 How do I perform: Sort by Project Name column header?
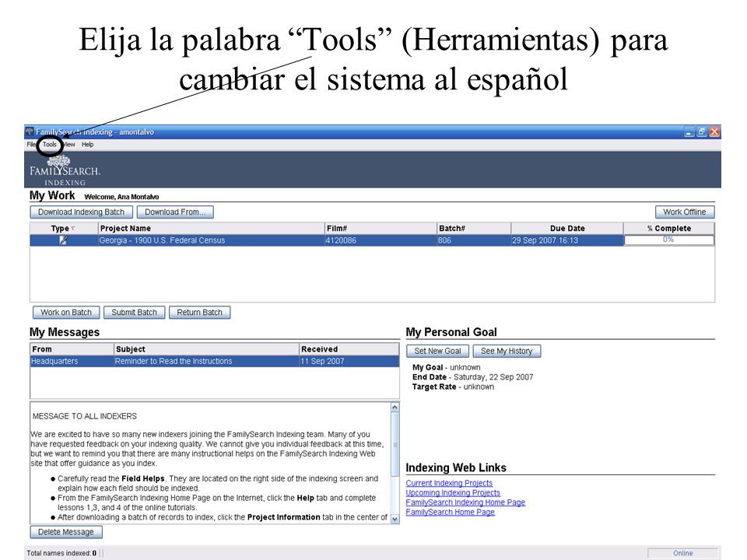coord(211,229)
